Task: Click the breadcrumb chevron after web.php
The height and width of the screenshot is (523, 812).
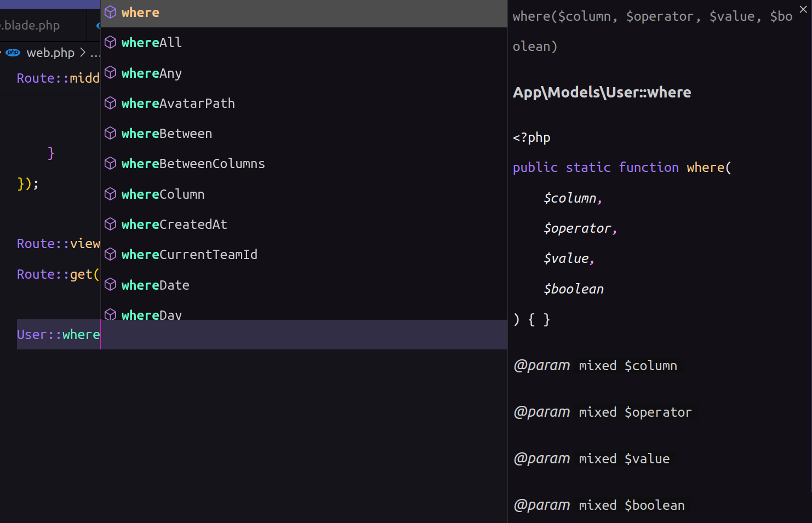Action: click(x=83, y=53)
